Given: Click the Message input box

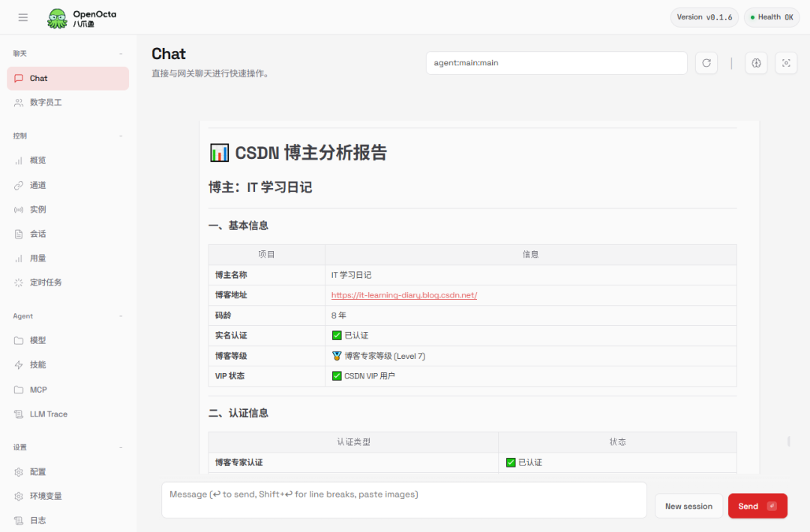Looking at the screenshot, I should pyautogui.click(x=403, y=500).
